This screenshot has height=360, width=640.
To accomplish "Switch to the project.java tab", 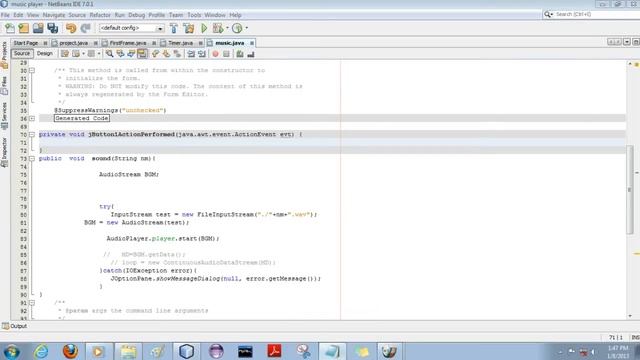I will click(73, 43).
